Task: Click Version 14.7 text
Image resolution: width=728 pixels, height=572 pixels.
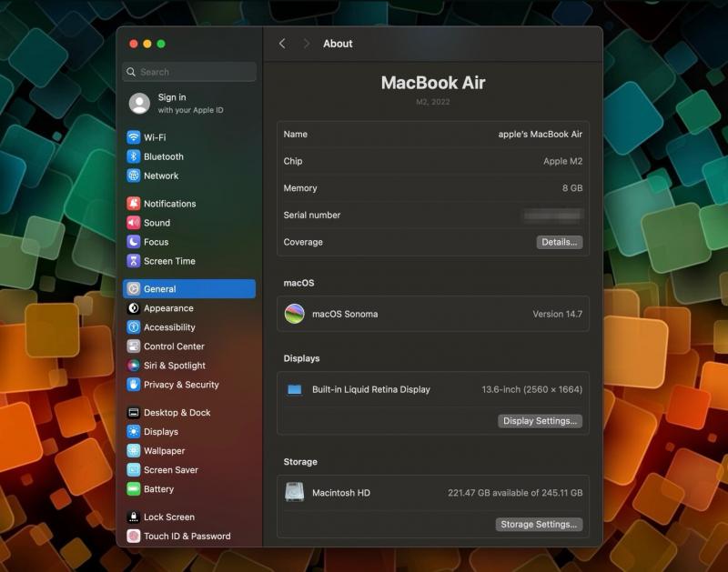Action: pyautogui.click(x=557, y=314)
